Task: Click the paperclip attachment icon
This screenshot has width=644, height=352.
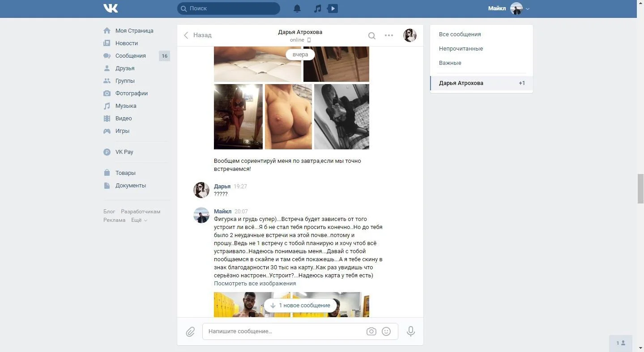Action: click(190, 332)
